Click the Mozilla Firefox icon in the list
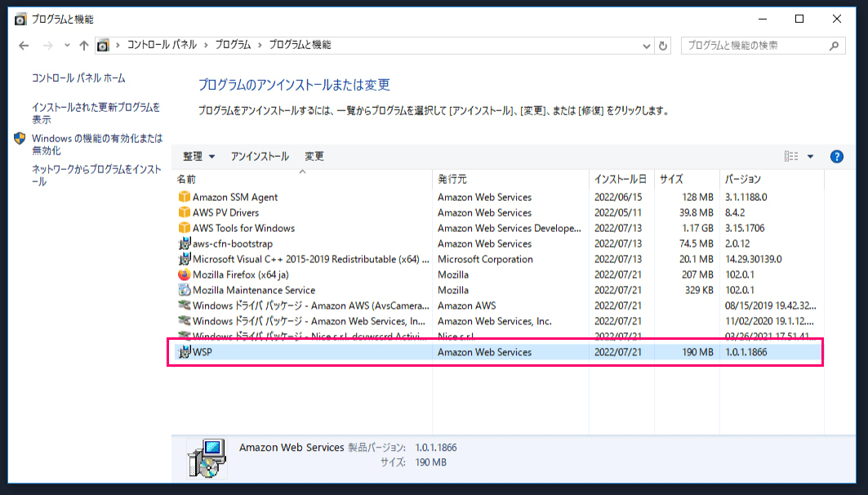Image resolution: width=868 pixels, height=495 pixels. pyautogui.click(x=186, y=274)
